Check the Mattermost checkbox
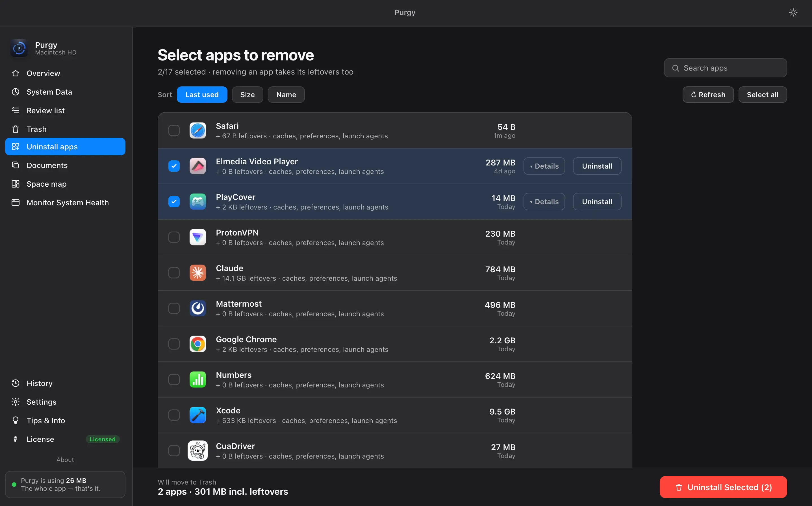Screen dimensions: 812x506 pos(174,308)
